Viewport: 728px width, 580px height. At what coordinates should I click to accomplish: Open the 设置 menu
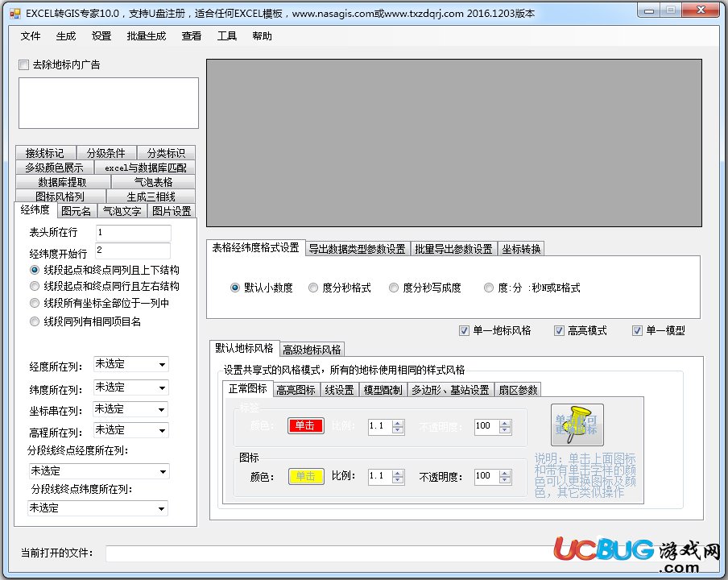[x=101, y=35]
